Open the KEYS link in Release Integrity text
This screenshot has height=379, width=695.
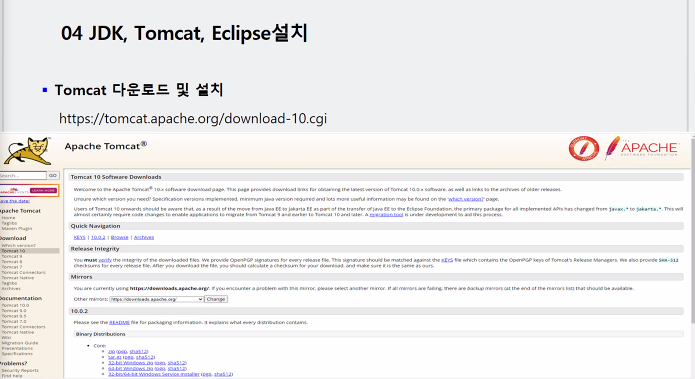pos(447,260)
